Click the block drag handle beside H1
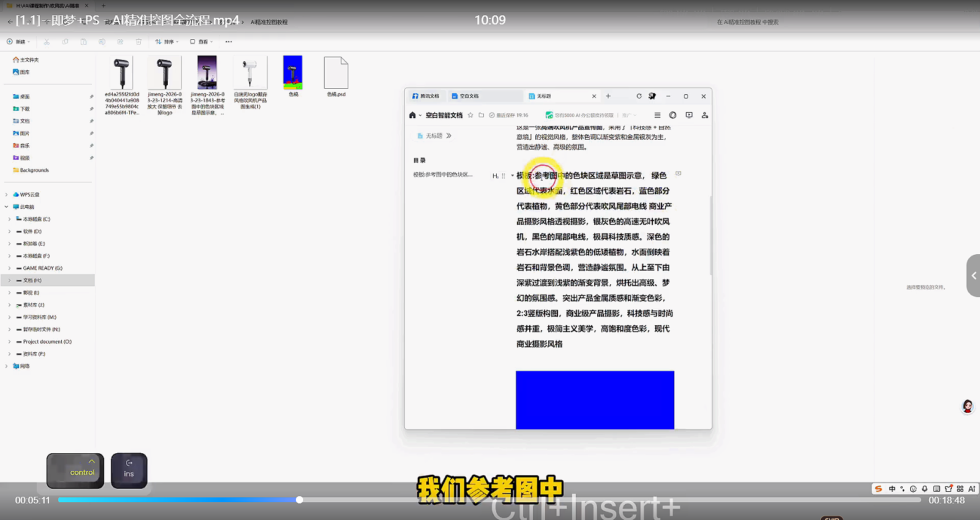The width and height of the screenshot is (980, 520). click(503, 176)
